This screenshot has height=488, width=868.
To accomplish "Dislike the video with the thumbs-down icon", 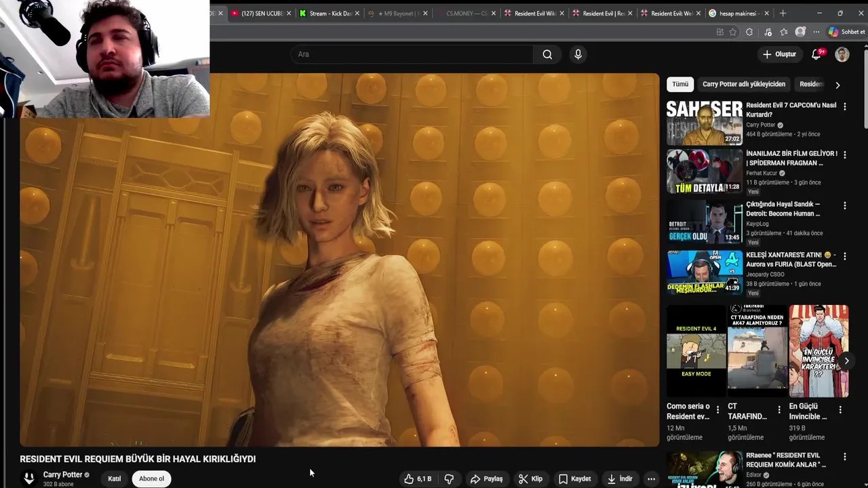I will 449,479.
